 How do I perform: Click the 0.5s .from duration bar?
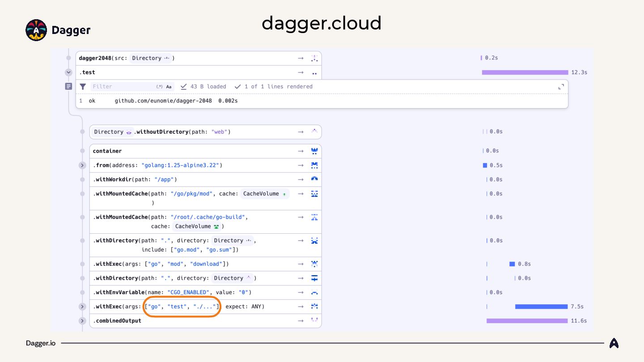point(485,165)
